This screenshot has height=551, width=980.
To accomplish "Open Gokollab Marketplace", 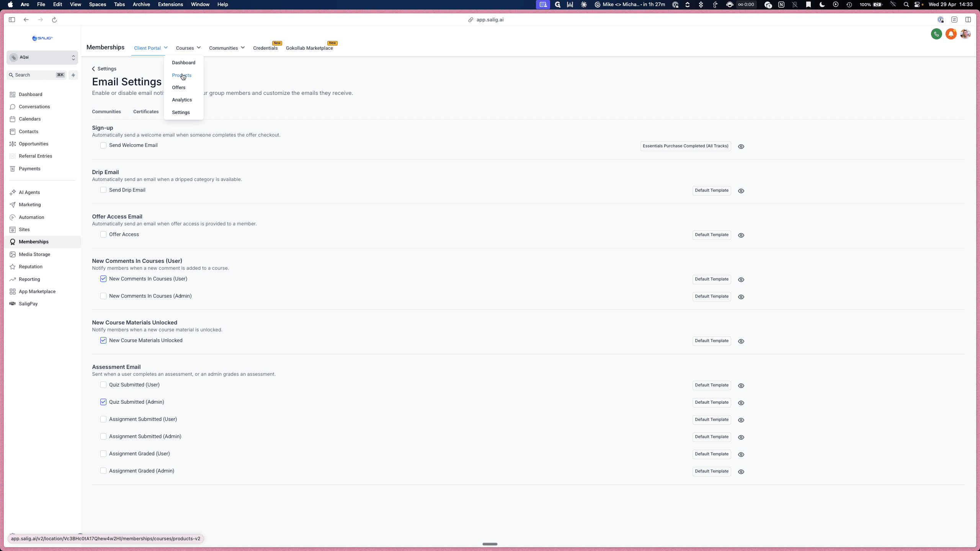I will [309, 48].
